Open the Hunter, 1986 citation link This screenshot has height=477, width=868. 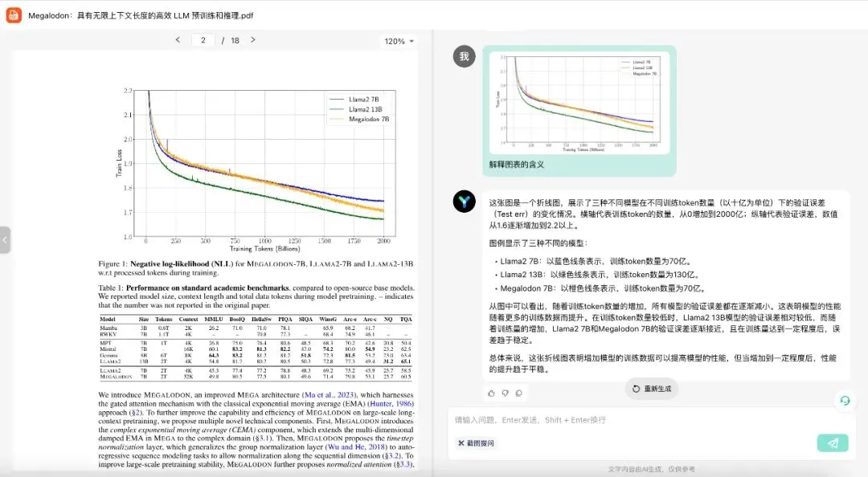click(391, 404)
